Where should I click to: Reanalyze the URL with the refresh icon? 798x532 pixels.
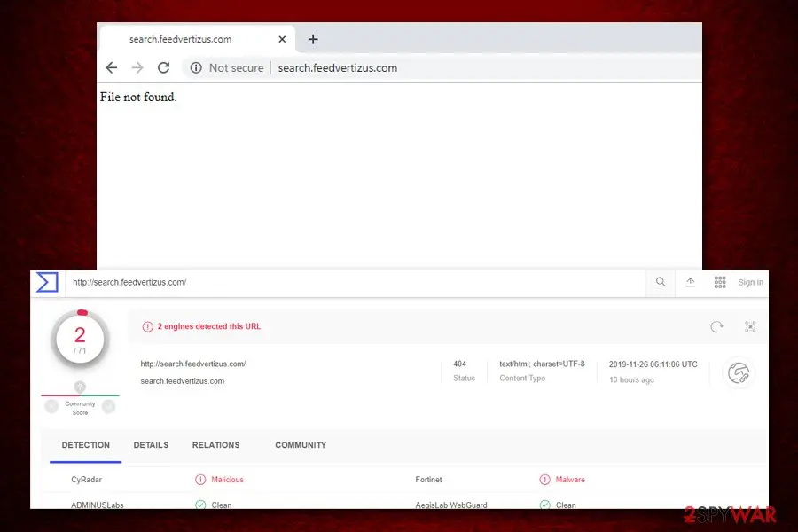click(716, 326)
